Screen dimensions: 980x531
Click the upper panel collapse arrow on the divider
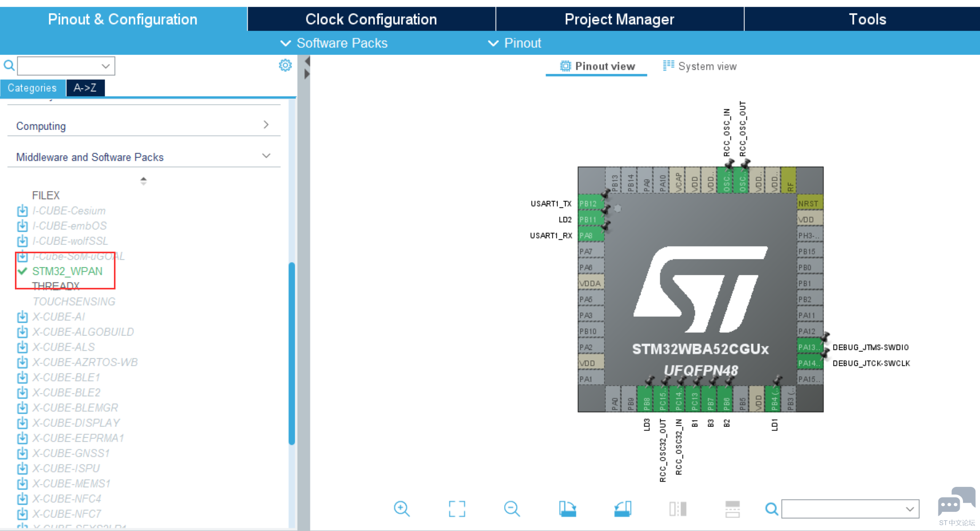pyautogui.click(x=307, y=62)
